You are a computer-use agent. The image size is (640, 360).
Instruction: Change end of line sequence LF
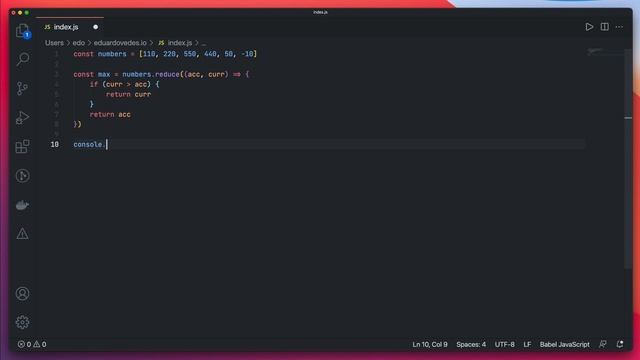coord(527,344)
